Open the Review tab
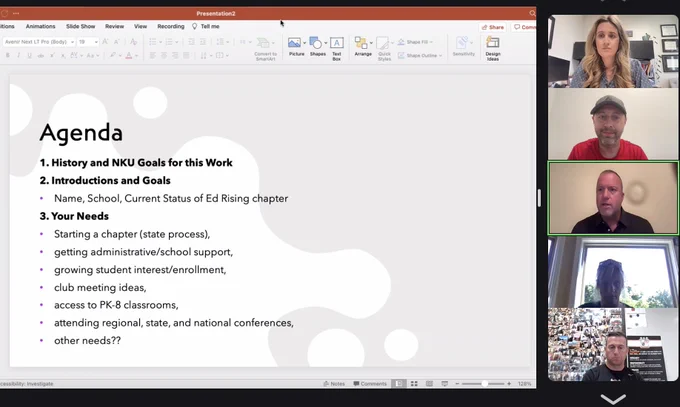This screenshot has height=407, width=680. pos(114,26)
